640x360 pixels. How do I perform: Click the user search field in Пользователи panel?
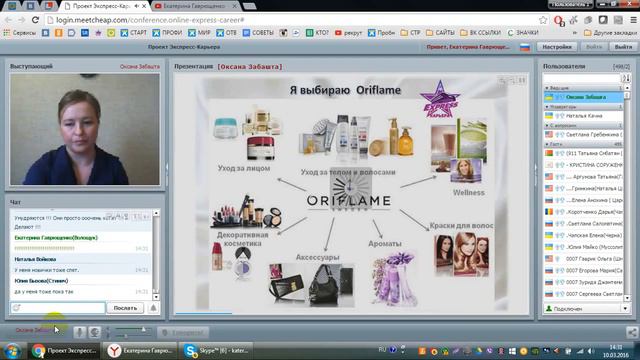pyautogui.click(x=582, y=78)
